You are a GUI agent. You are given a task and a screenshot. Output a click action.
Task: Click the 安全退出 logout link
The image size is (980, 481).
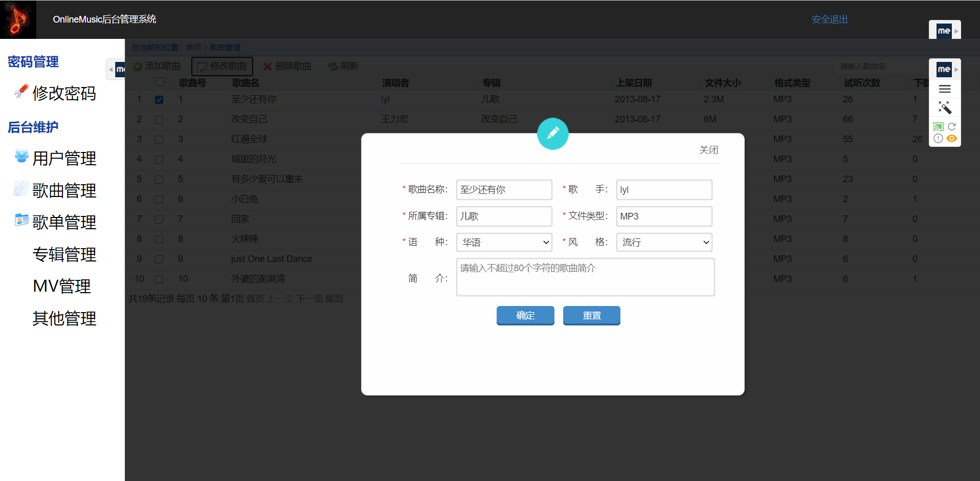click(x=830, y=19)
